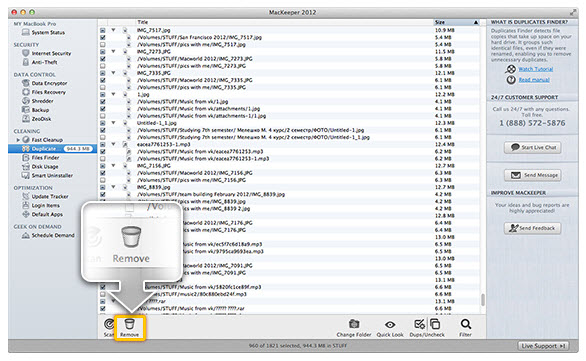Toggle checkbox for Music from vk/eacea7761253.mp3
The width and height of the screenshot is (586, 361).
pyautogui.click(x=102, y=151)
